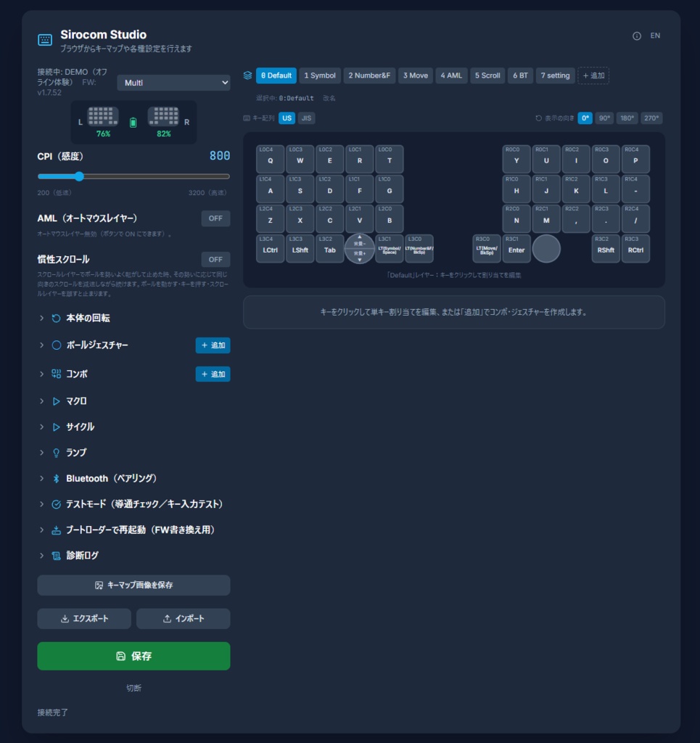Set display orientation to 270°
700x743 pixels.
[x=651, y=118]
